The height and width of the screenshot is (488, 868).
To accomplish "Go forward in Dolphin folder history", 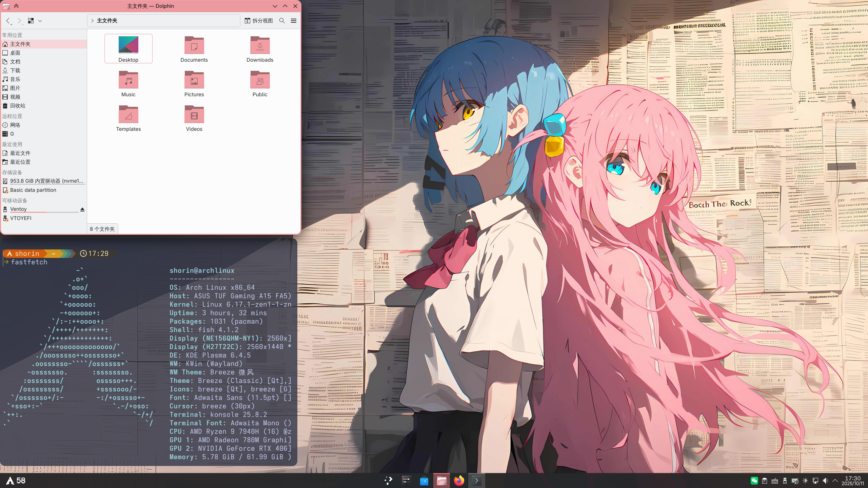I will coord(19,21).
